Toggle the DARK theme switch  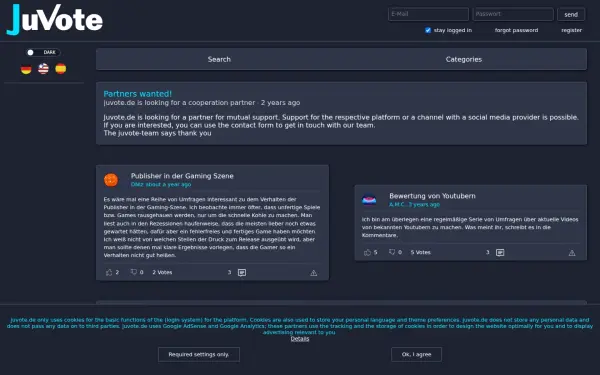point(43,52)
